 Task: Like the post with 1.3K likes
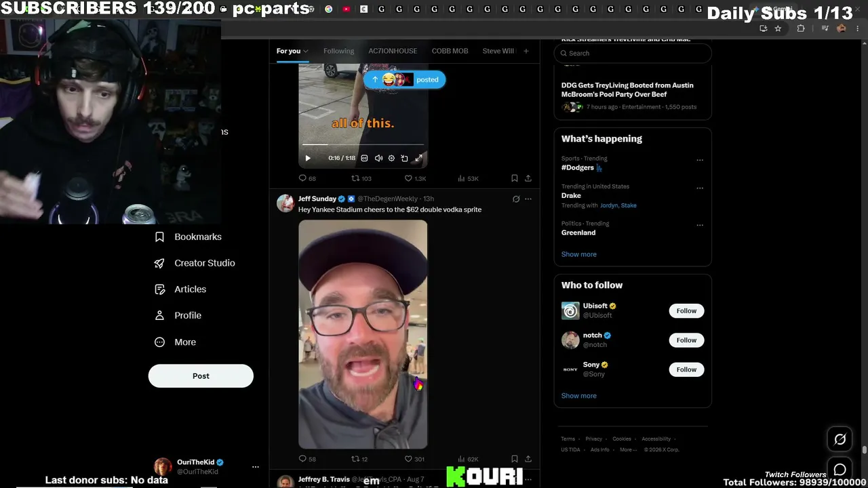coord(415,178)
